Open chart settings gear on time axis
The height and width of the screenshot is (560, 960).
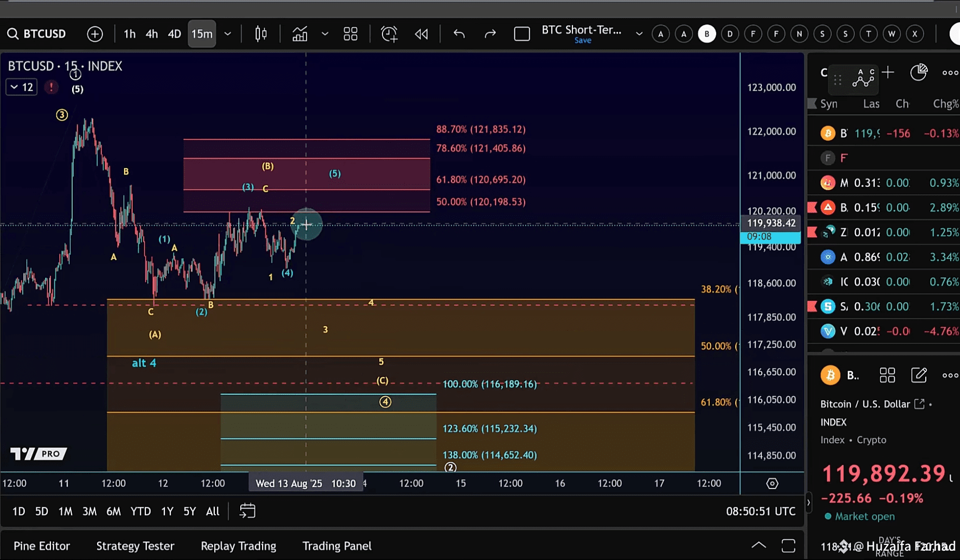pyautogui.click(x=772, y=483)
